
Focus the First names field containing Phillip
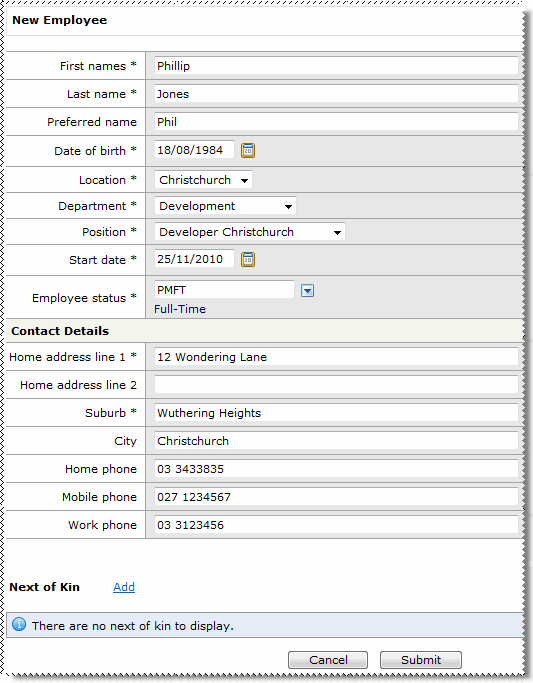[336, 66]
